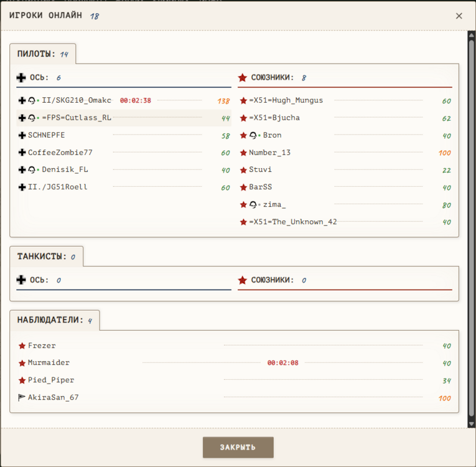Click headset icon next to Bron
Screen dimensions: 476x467
tap(253, 135)
